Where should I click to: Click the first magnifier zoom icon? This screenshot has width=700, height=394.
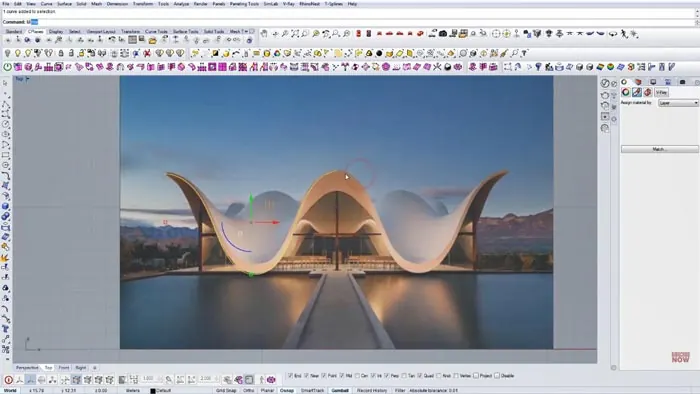point(285,33)
